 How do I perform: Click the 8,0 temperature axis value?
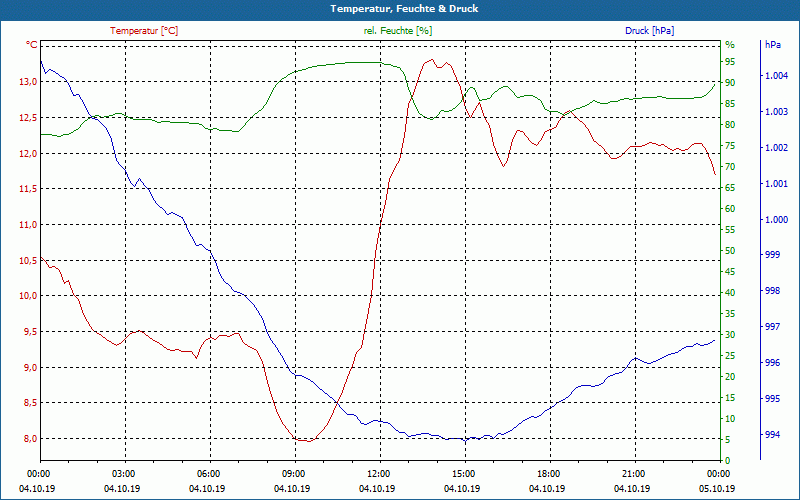pyautogui.click(x=31, y=439)
